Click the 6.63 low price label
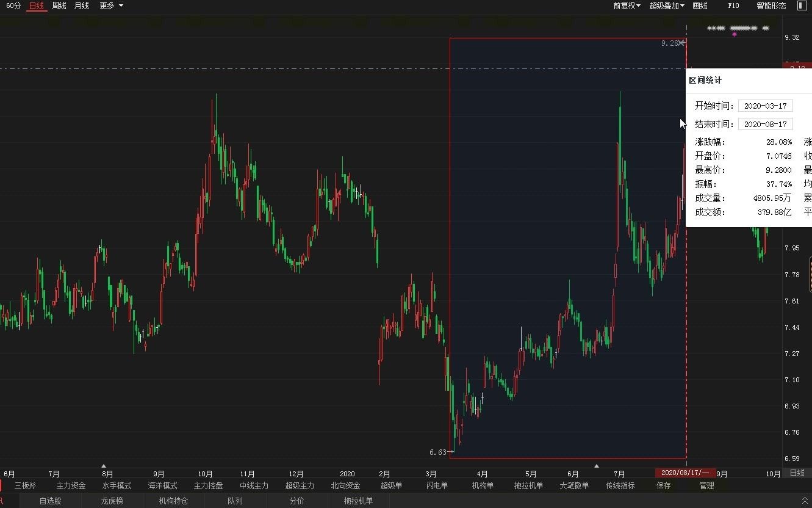Screen dimensions: 812x508 pyautogui.click(x=437, y=452)
